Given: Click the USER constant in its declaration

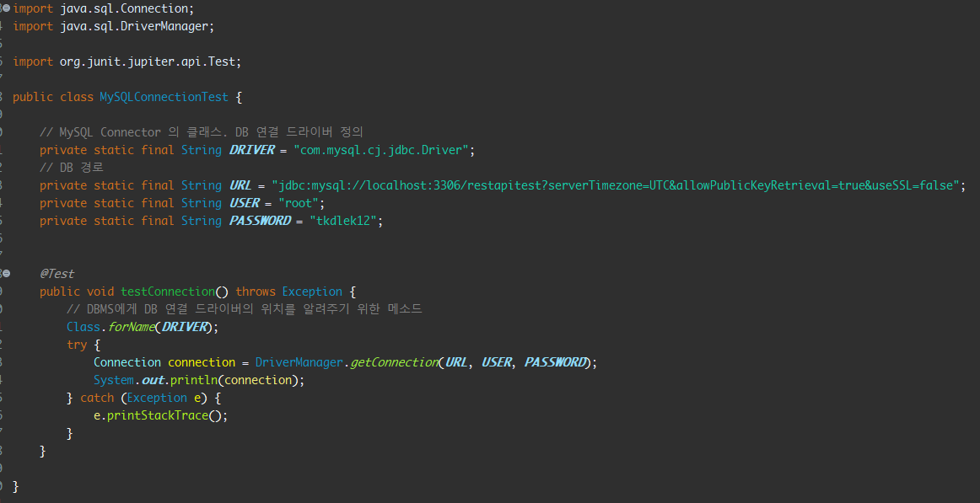Looking at the screenshot, I should pyautogui.click(x=245, y=203).
